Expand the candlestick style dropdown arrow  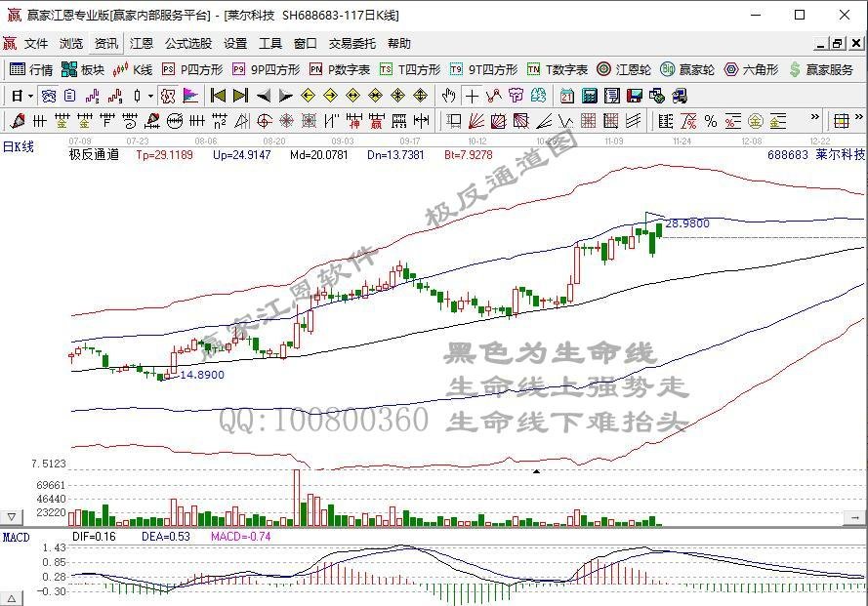tap(150, 97)
